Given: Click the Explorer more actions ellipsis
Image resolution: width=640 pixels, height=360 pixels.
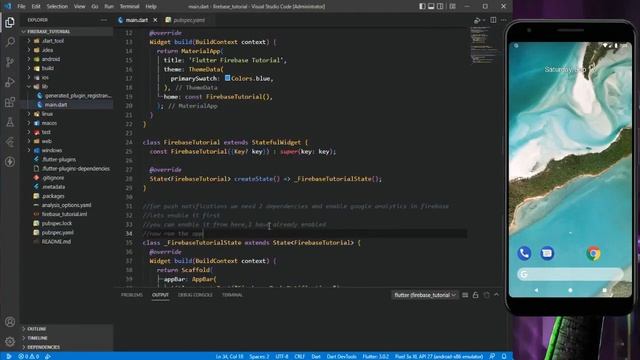Looking at the screenshot, I should tap(104, 20).
